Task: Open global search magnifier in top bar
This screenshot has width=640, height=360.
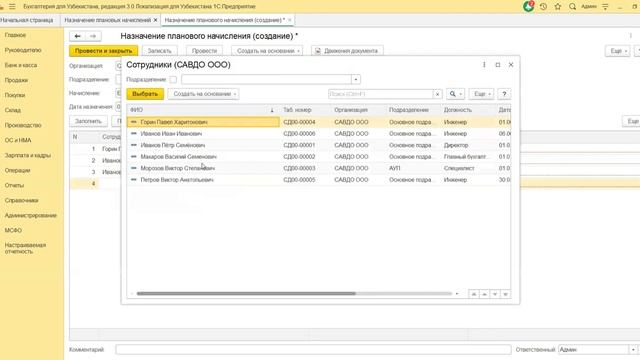Action: 572,7
